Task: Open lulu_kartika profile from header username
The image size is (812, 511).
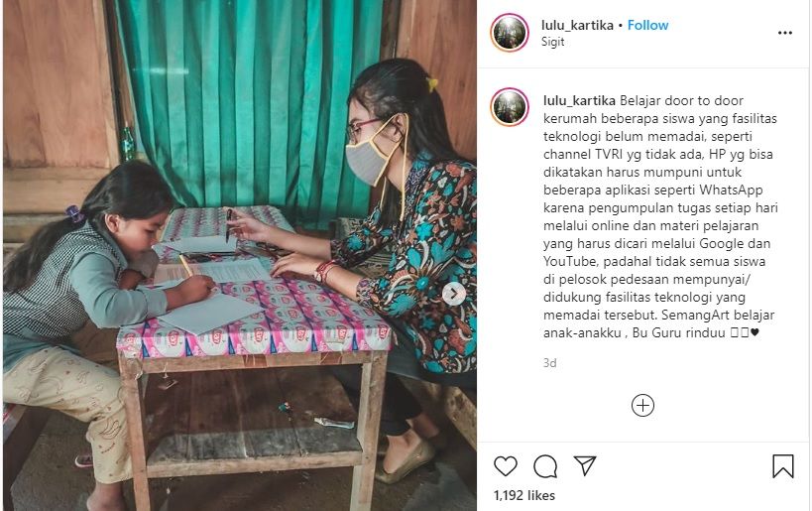Action: [x=577, y=25]
